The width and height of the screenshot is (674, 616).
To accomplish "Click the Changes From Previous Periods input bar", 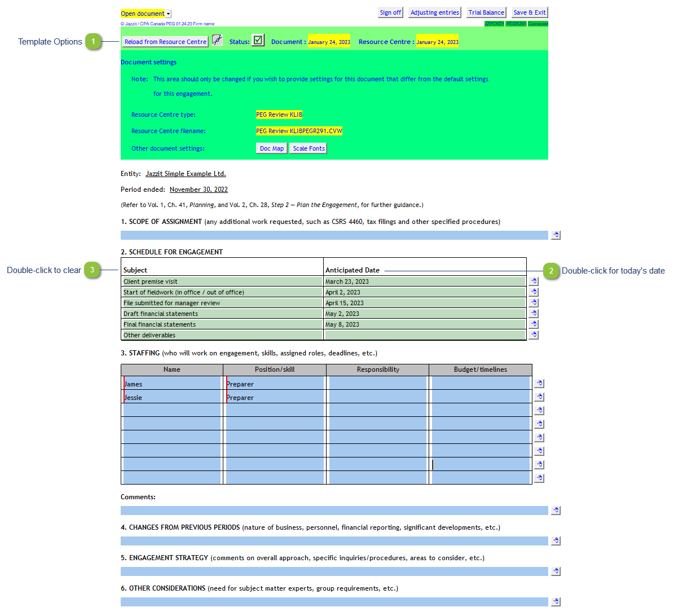I will click(x=334, y=541).
